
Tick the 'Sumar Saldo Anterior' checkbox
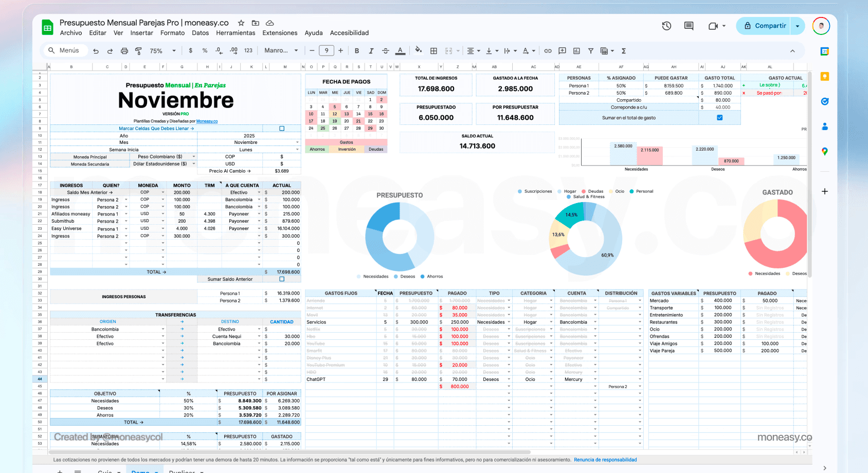pyautogui.click(x=282, y=279)
